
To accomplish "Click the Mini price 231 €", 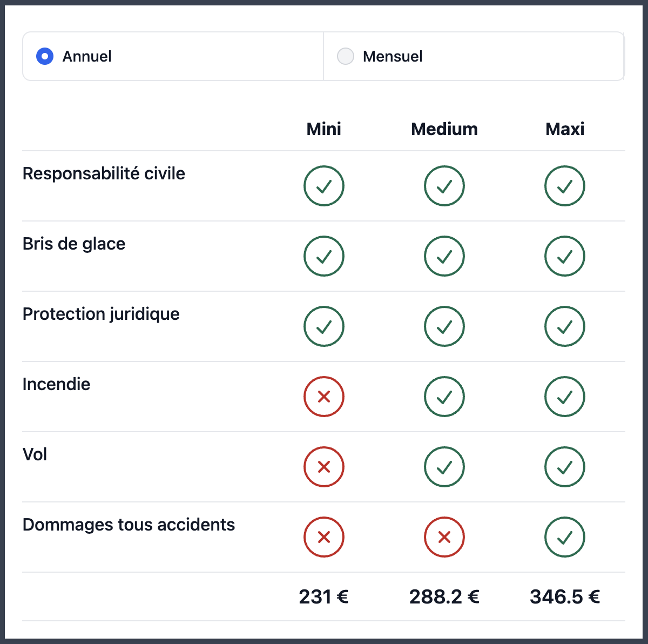I will click(324, 596).
